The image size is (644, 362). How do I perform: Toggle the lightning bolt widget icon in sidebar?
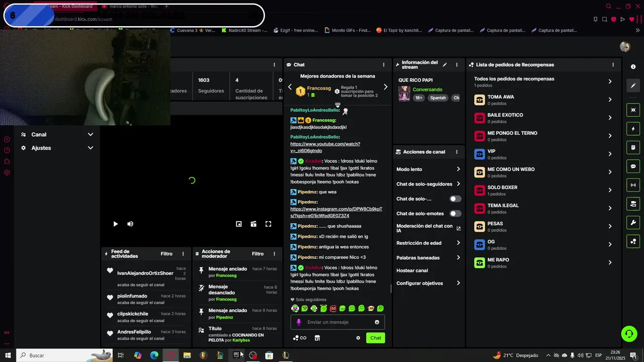click(x=633, y=129)
